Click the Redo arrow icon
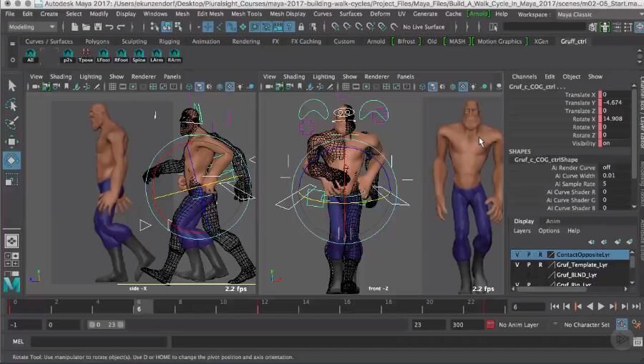 (x=121, y=27)
